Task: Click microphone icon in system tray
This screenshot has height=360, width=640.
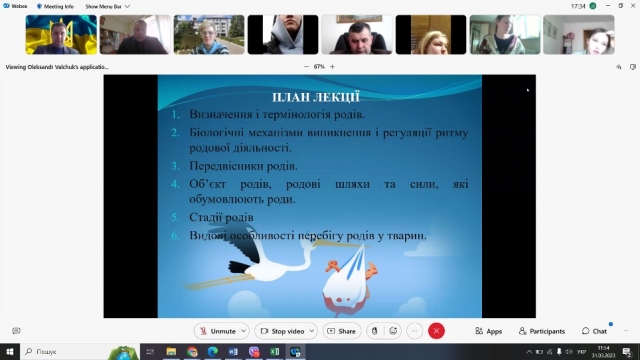Action: point(559,351)
